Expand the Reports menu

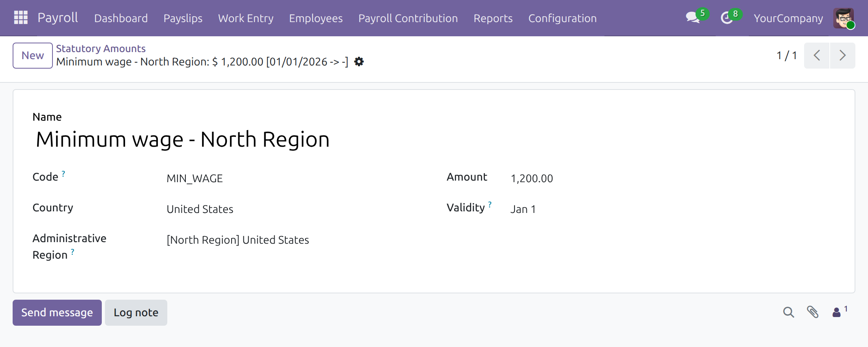493,18
